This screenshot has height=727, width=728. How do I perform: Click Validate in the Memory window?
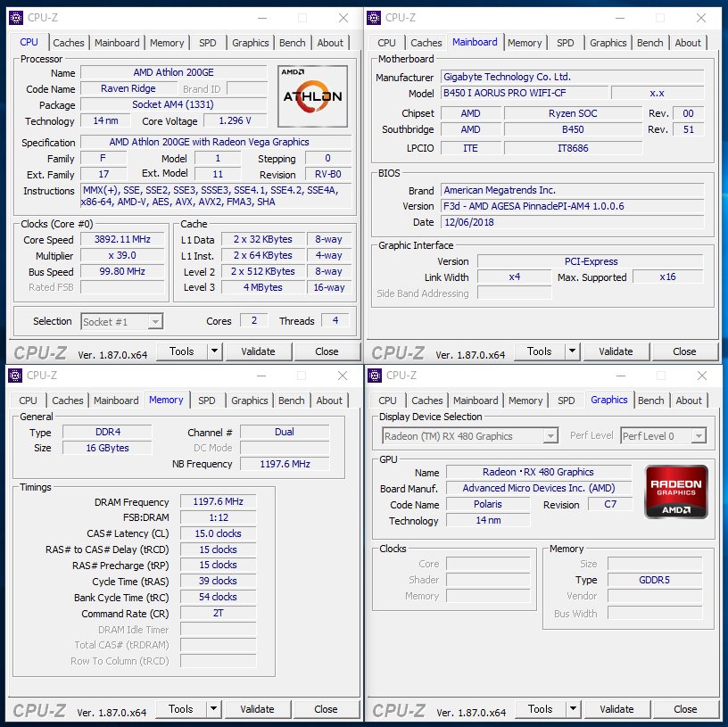coord(257,709)
